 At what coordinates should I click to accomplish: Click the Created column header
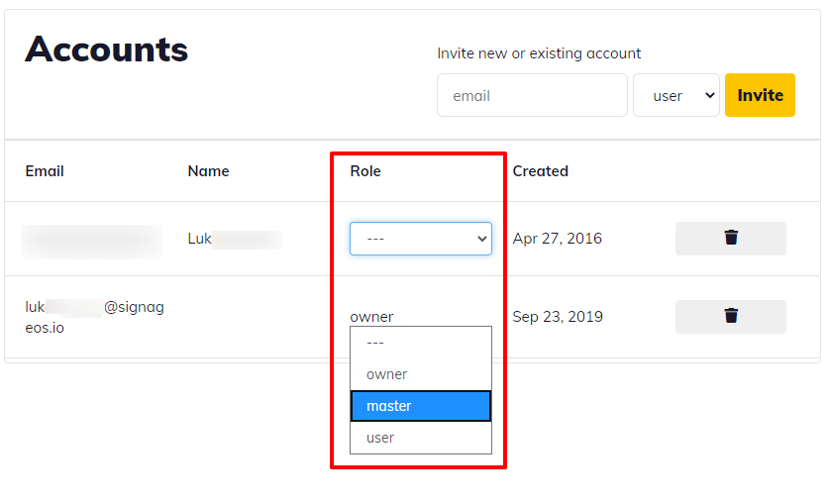click(540, 171)
